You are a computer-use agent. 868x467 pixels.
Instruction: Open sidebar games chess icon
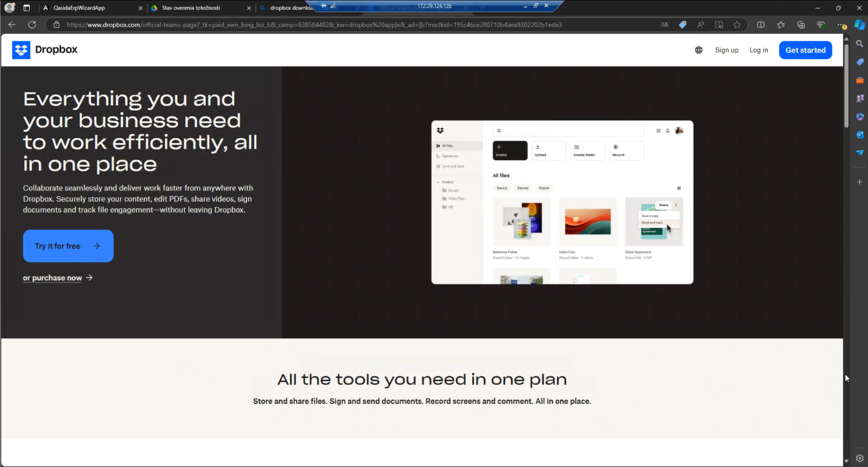[859, 98]
